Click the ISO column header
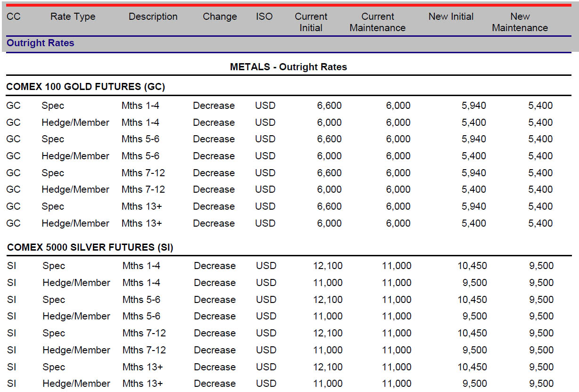 pyautogui.click(x=264, y=16)
